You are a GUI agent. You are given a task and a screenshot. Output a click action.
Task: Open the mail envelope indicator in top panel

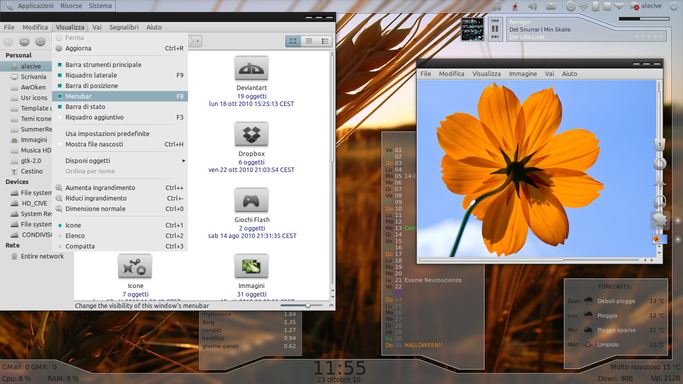pos(551,6)
